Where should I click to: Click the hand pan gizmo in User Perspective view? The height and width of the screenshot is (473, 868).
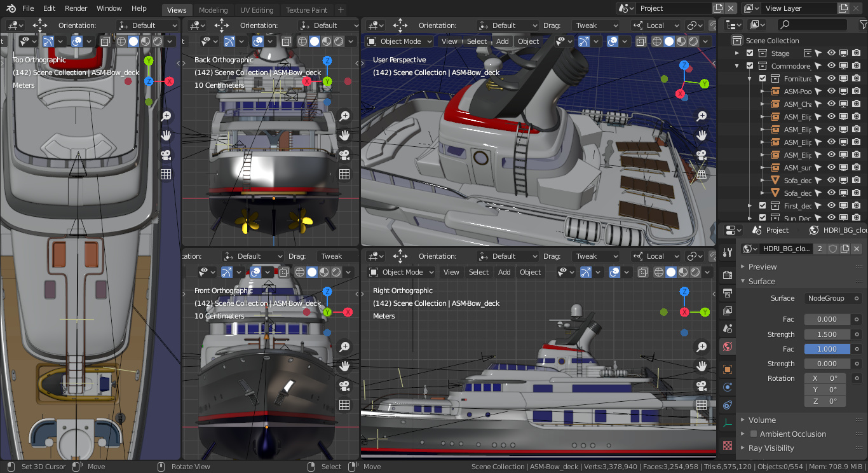pyautogui.click(x=700, y=135)
